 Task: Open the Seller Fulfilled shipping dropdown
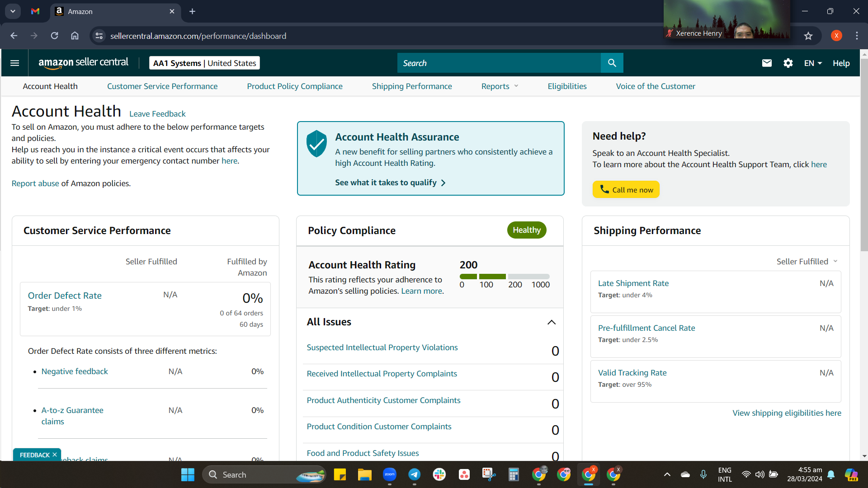click(807, 262)
